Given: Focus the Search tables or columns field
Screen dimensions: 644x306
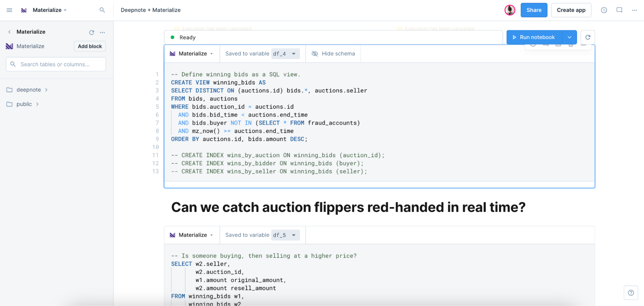Looking at the screenshot, I should tap(56, 64).
